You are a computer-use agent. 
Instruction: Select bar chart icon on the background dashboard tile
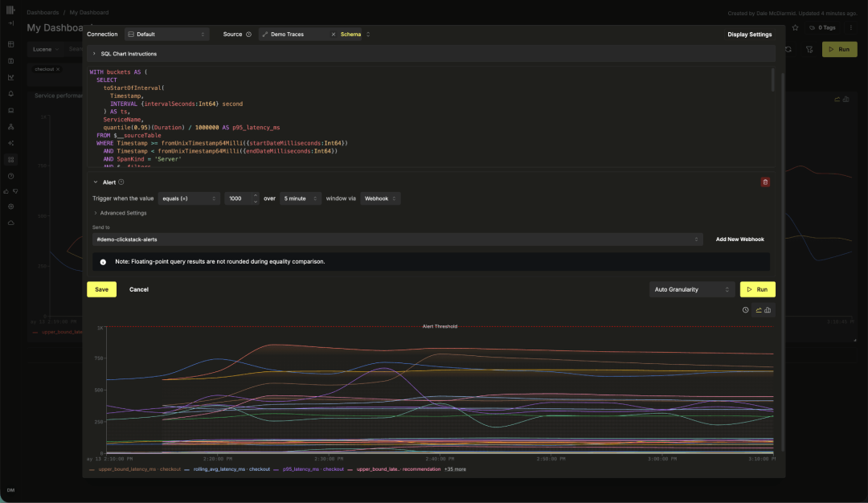(x=845, y=100)
